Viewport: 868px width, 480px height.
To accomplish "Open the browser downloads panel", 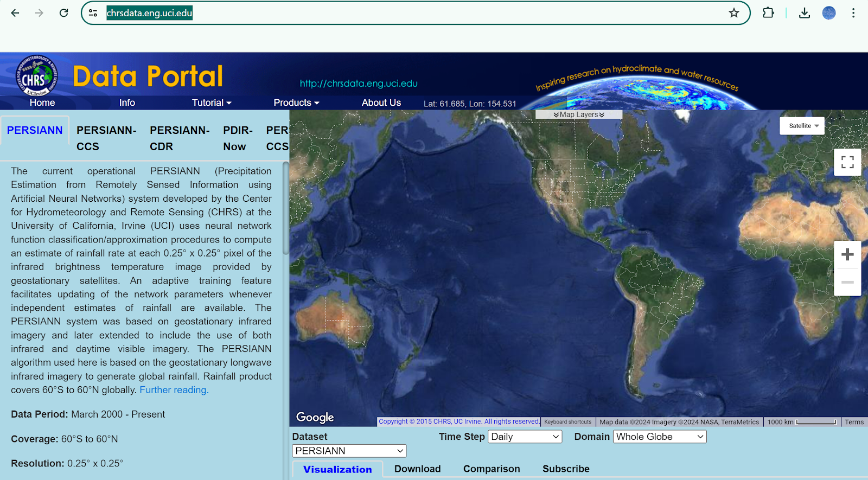I will click(x=805, y=13).
